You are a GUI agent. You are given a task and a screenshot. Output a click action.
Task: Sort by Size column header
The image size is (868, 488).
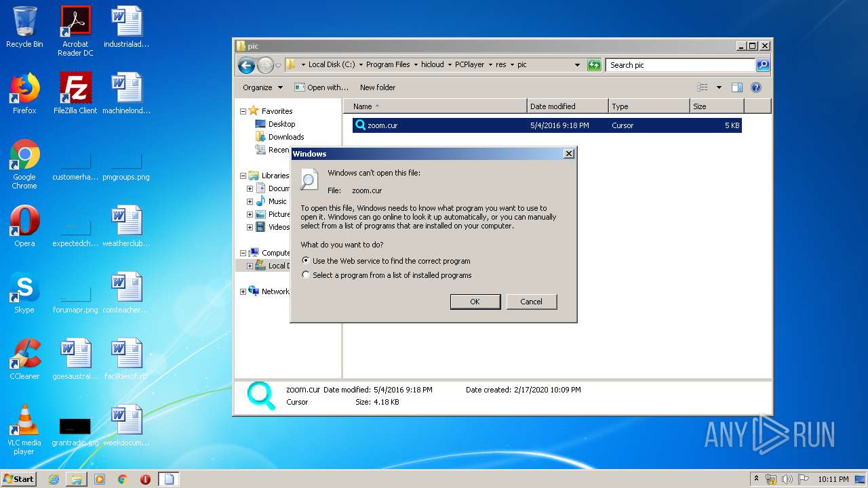[x=717, y=106]
